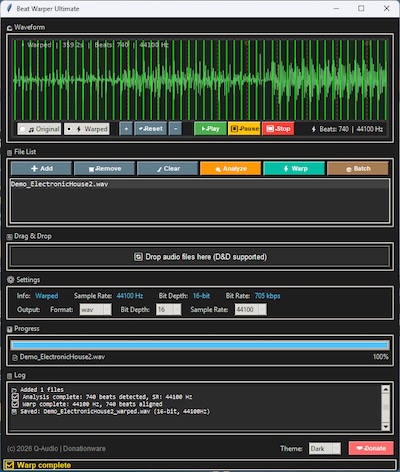Click the Donate button
Image resolution: width=400 pixels, height=472 pixels.
[371, 448]
